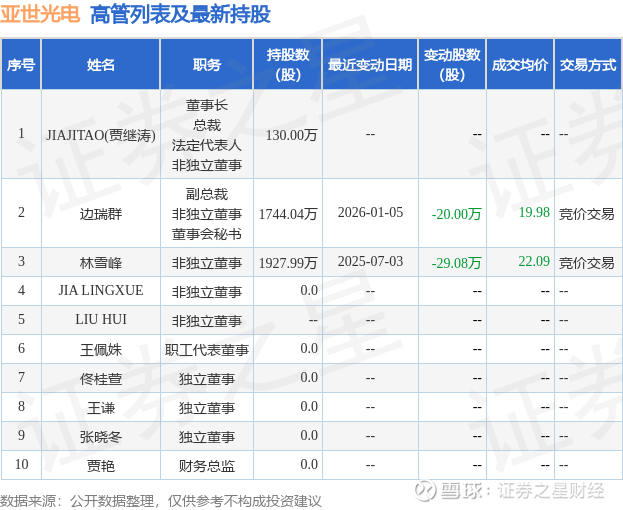Open the 亚世光电 company title link
Viewport: 623px width, 510px height.
[x=40, y=15]
